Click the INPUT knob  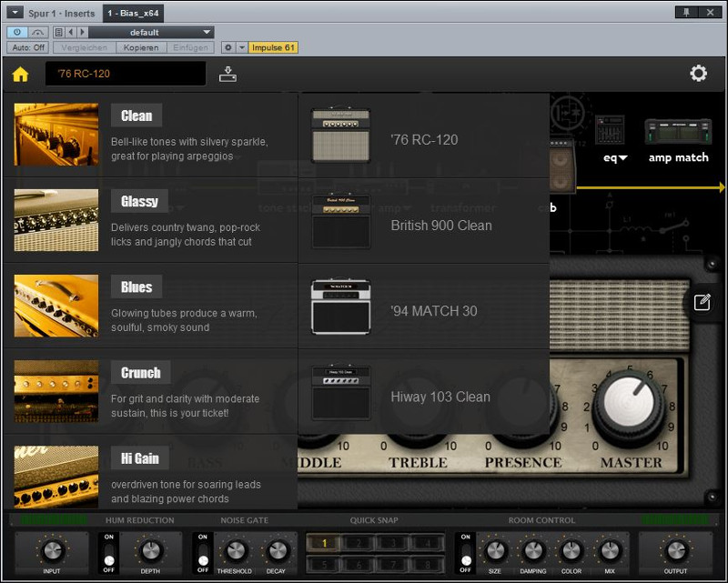(53, 551)
